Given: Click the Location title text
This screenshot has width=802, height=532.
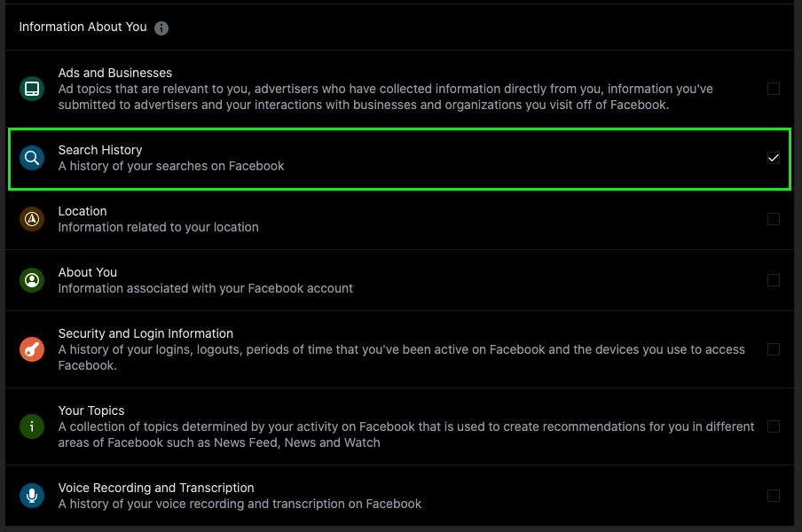Looking at the screenshot, I should [83, 211].
